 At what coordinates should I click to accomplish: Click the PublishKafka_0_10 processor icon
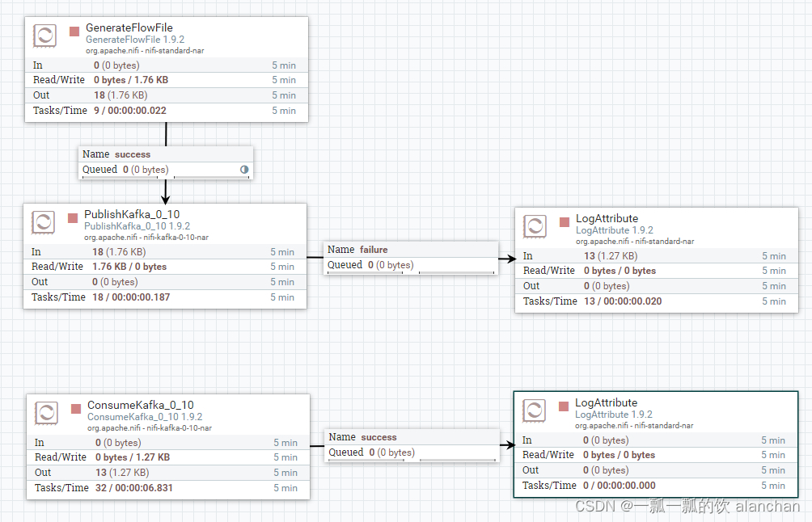pos(44,222)
